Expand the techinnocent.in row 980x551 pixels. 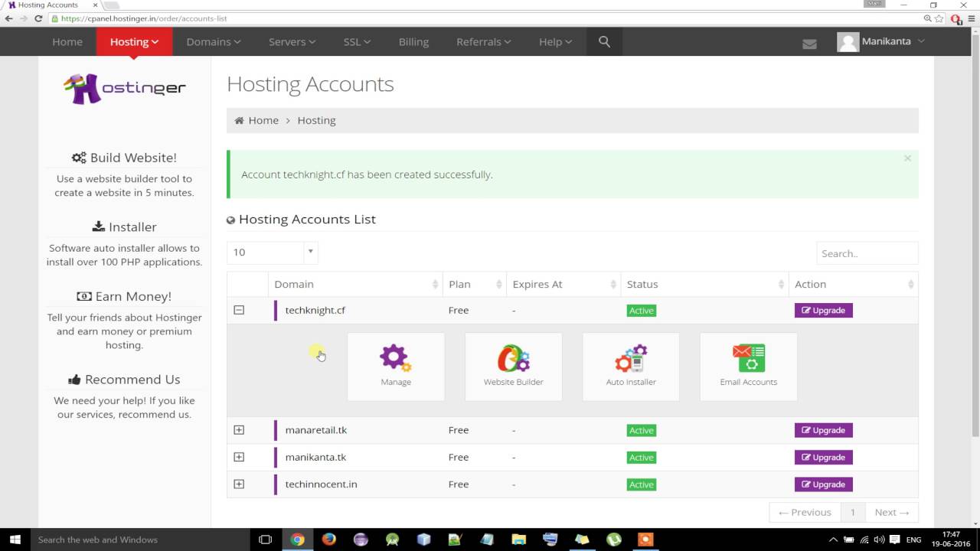tap(239, 484)
